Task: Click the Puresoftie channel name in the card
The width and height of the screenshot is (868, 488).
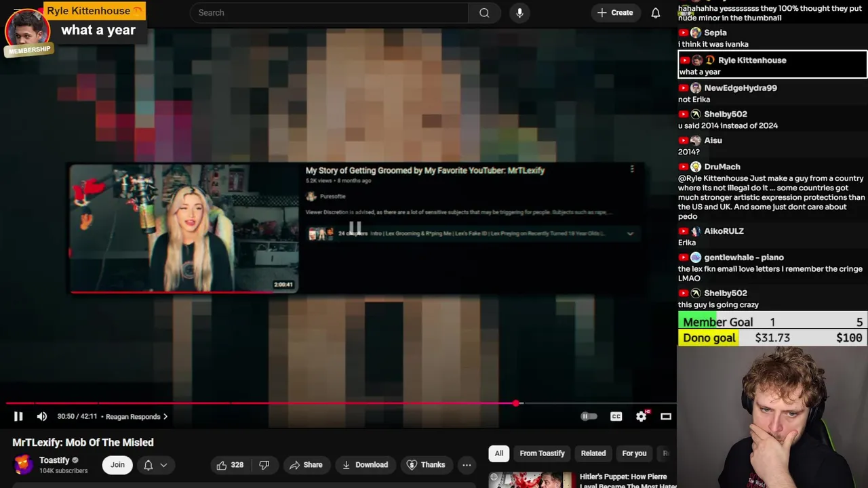Action: 332,197
